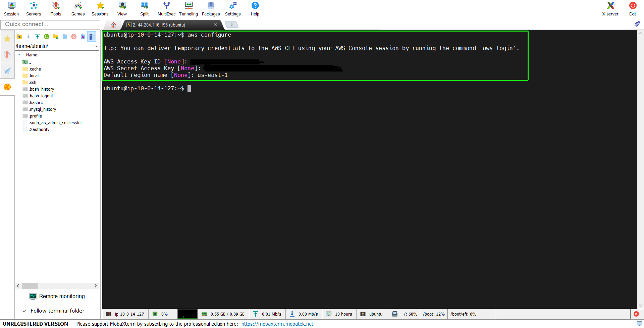
Task: Sort the file list by Name column
Action: (32, 55)
